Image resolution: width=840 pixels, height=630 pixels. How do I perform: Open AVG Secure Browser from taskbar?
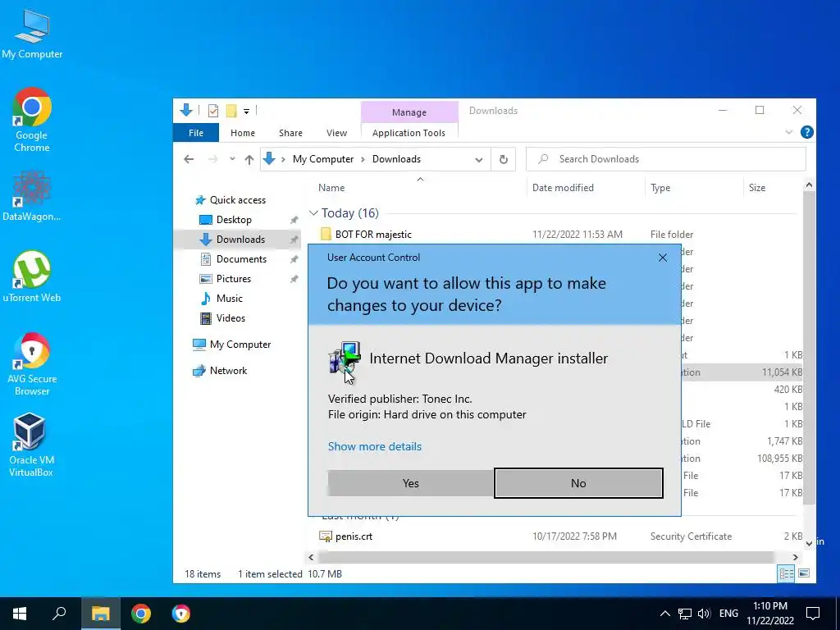(181, 614)
